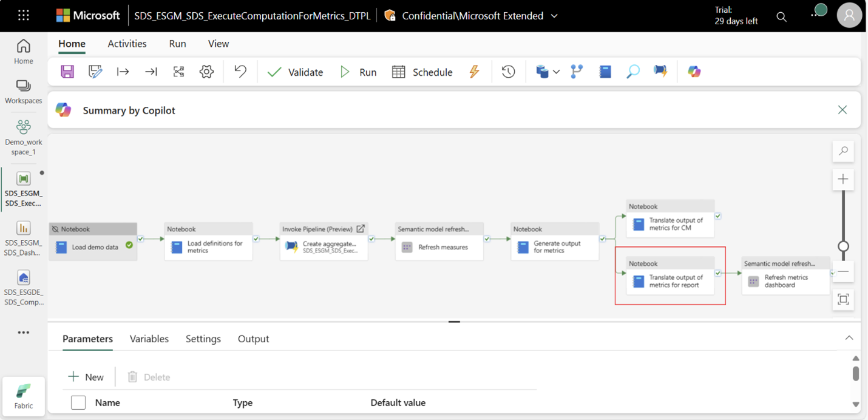Click the Validate button
This screenshot has height=420, width=868.
coord(296,72)
